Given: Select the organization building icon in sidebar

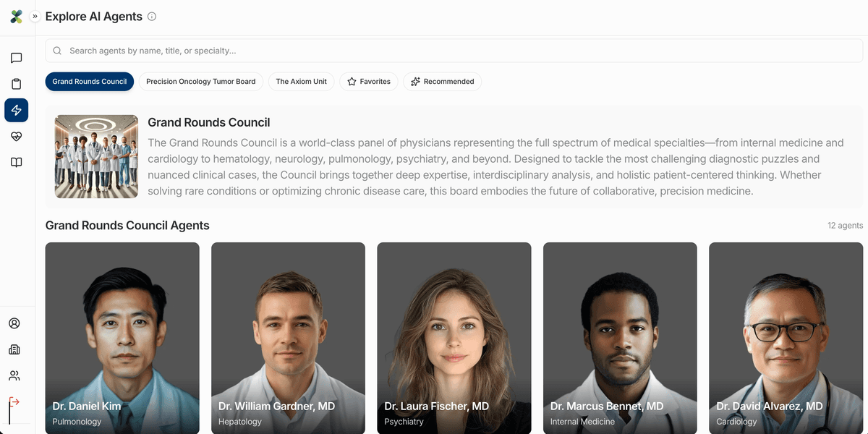Looking at the screenshot, I should 16,349.
